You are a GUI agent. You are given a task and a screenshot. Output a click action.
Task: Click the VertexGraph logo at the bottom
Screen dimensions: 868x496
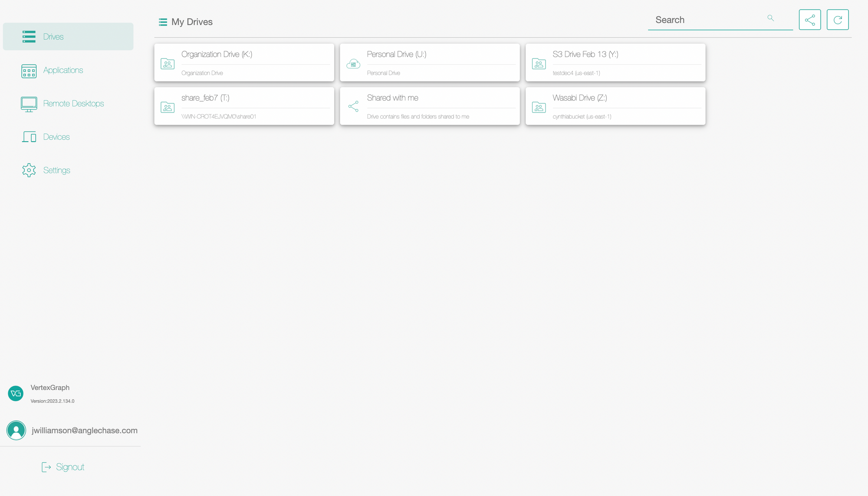tap(16, 393)
